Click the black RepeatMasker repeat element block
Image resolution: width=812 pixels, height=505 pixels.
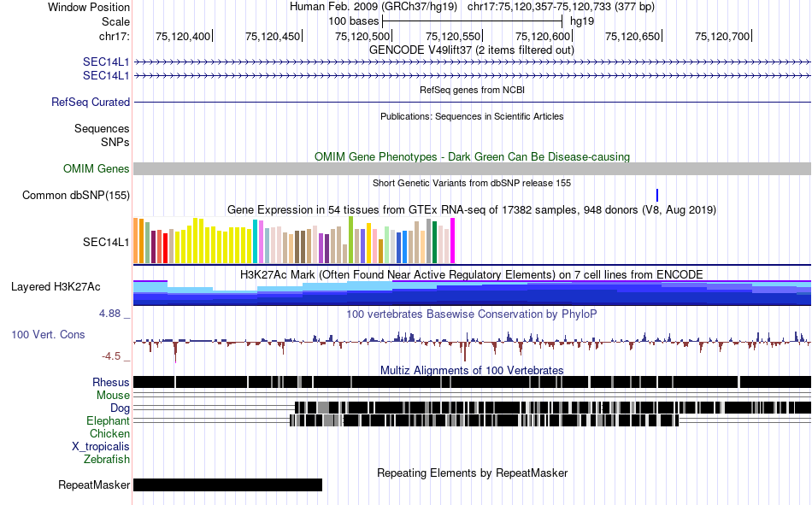(228, 484)
